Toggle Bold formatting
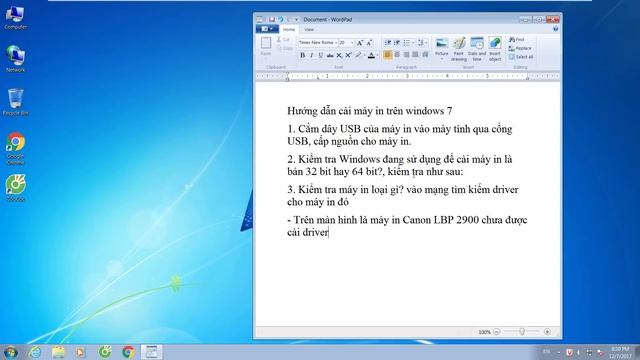This screenshot has height=360, width=640. tap(302, 55)
